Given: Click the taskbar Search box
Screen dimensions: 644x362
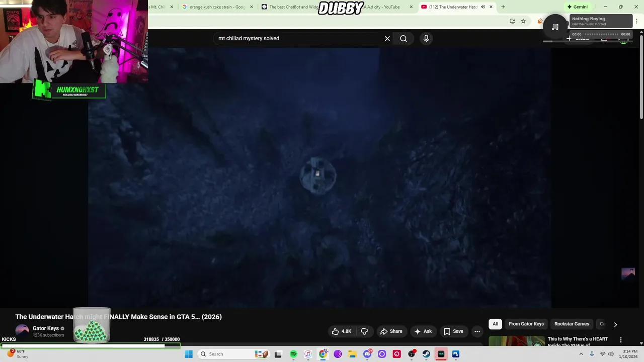Looking at the screenshot, I should [x=234, y=354].
